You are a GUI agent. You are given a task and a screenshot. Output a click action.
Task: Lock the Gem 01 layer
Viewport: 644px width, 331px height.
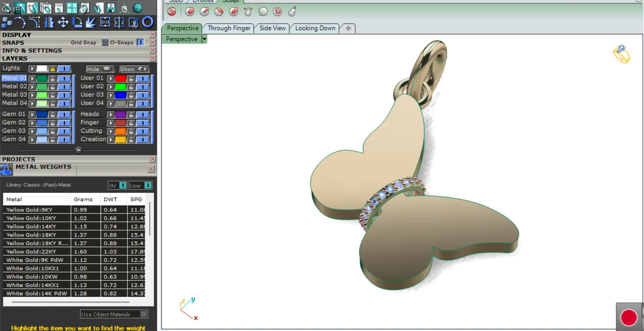tap(52, 114)
